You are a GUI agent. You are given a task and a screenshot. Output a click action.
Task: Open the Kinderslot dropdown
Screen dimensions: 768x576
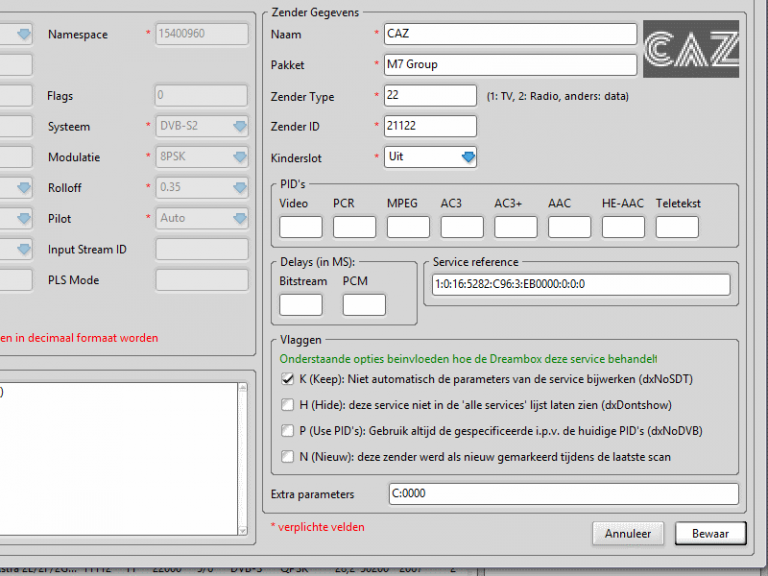click(x=431, y=157)
